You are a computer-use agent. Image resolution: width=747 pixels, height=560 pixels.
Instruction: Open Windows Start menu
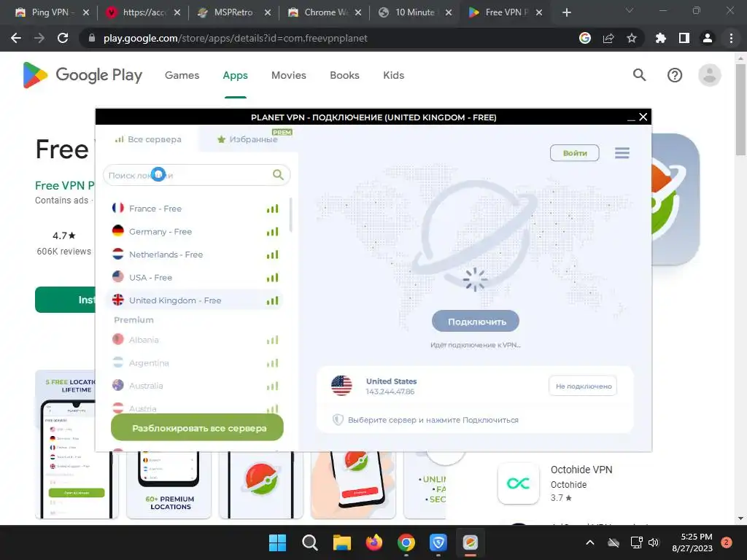277,542
